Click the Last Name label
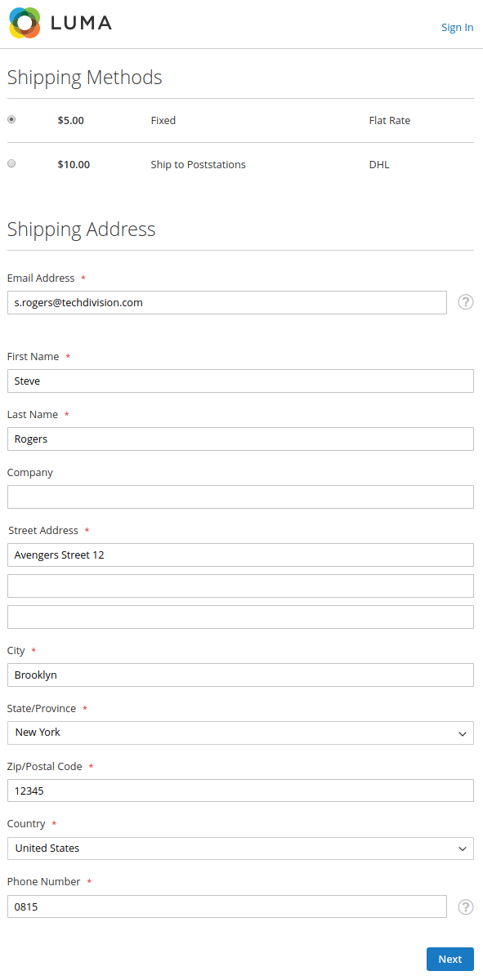 point(33,414)
